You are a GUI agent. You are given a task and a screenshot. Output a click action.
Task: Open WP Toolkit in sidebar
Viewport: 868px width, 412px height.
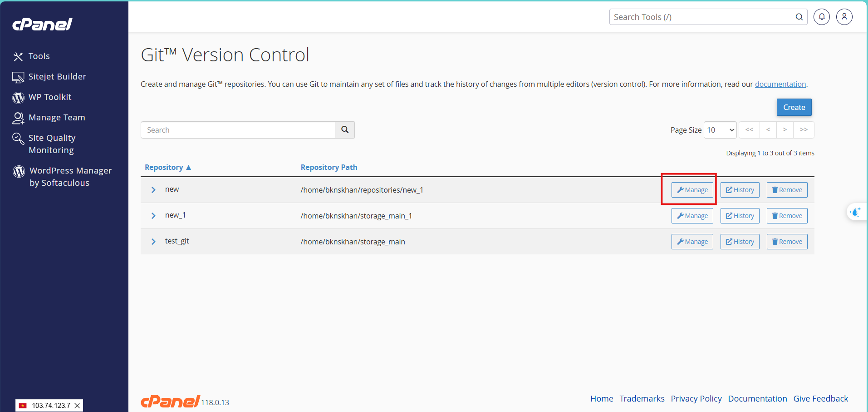50,97
